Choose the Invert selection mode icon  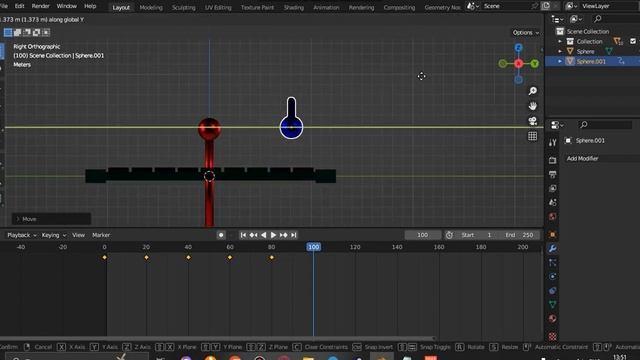(x=36, y=32)
